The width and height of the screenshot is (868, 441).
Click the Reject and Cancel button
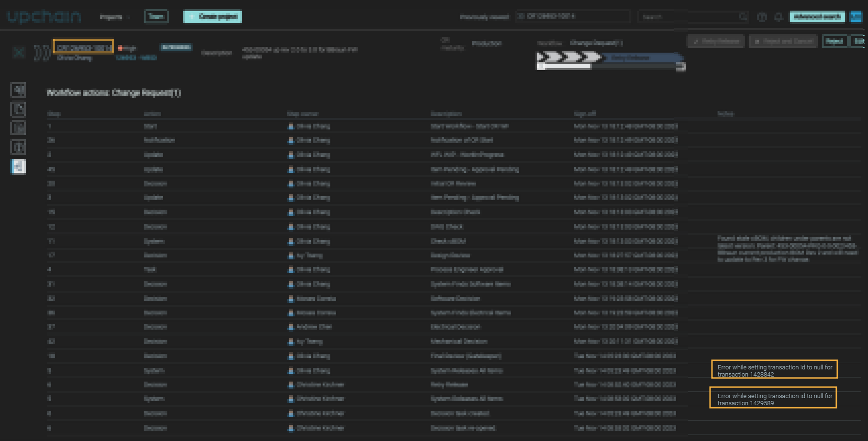click(x=783, y=42)
